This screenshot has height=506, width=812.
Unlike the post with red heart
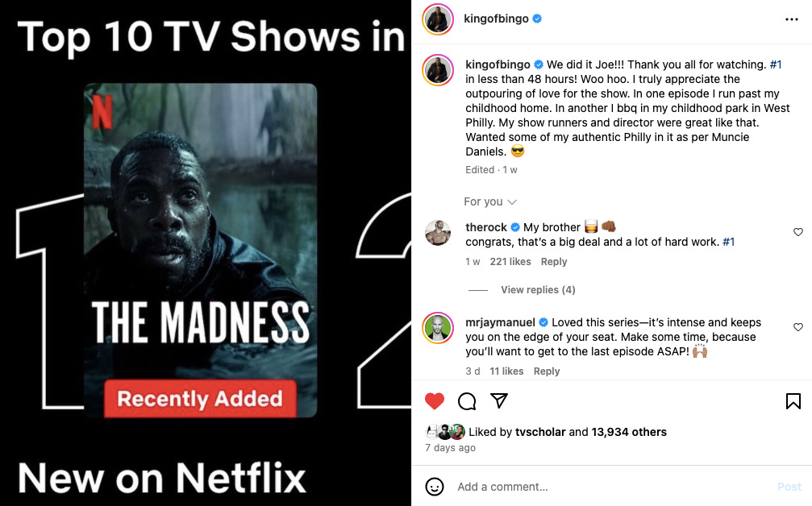click(435, 401)
